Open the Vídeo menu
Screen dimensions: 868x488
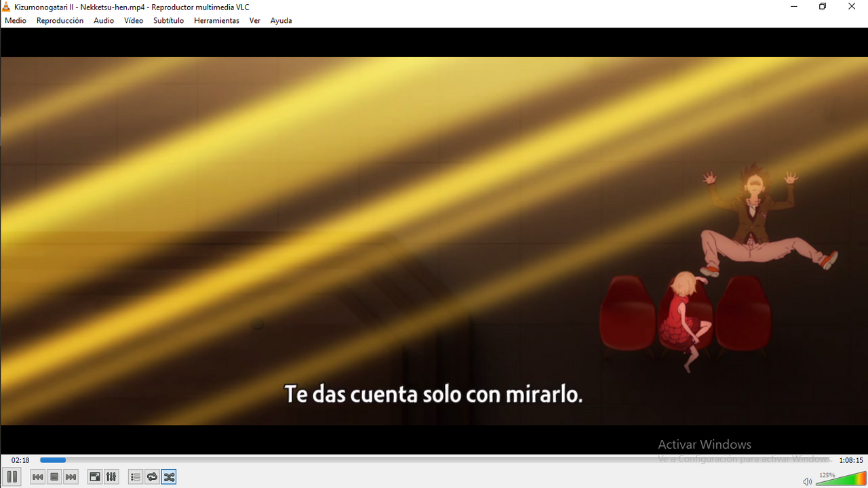coord(134,20)
